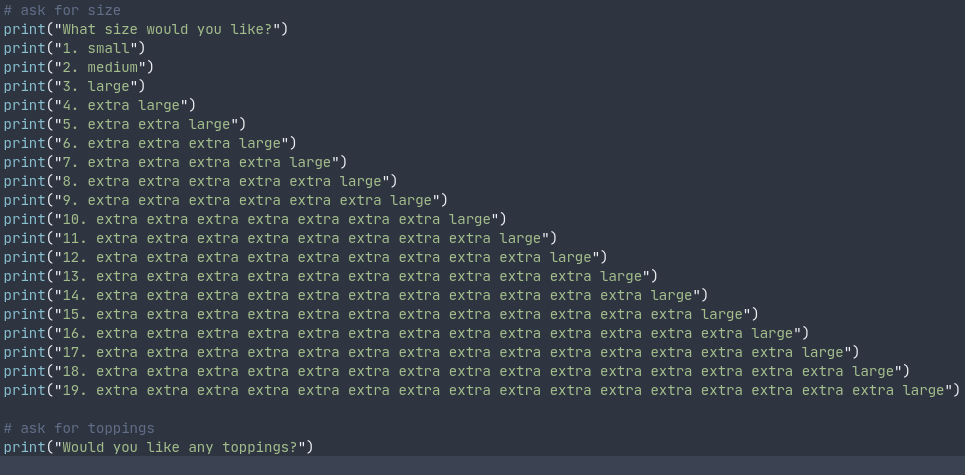Click the "# ask for toppings" comment

point(79,428)
